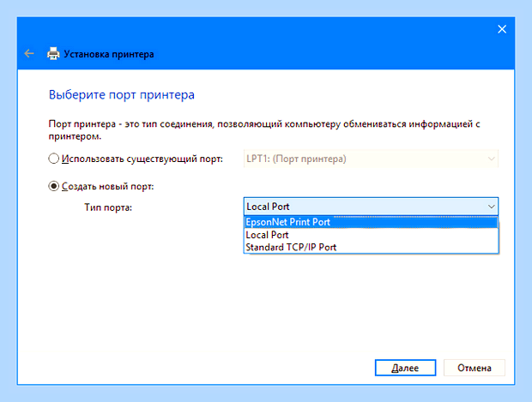Screen dimensions: 532x402
Task: Click the Далее button
Action: point(405,368)
